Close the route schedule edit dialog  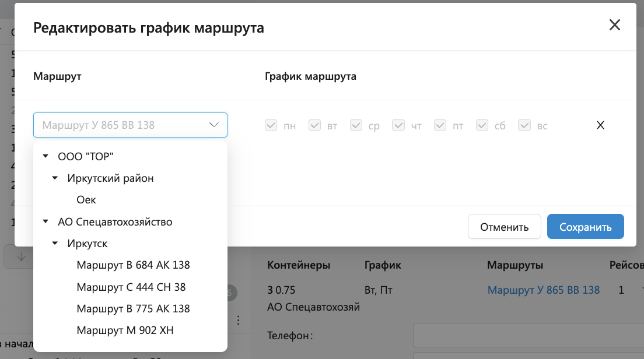614,25
